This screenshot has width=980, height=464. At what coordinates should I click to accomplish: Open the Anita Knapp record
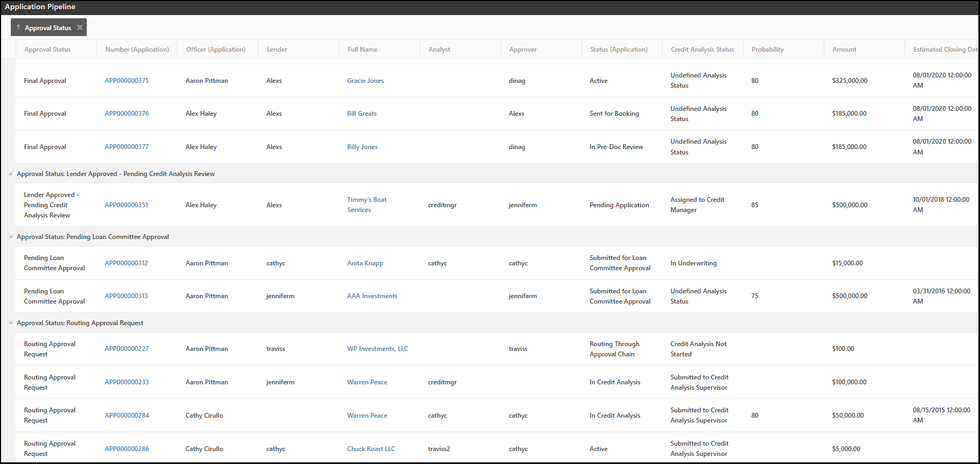click(x=365, y=263)
